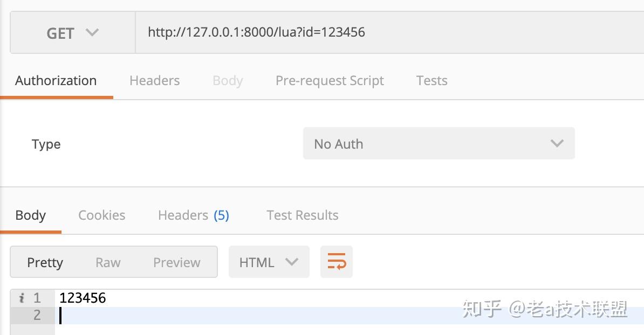
Task: Open the HTML response format dropdown
Action: [x=269, y=262]
